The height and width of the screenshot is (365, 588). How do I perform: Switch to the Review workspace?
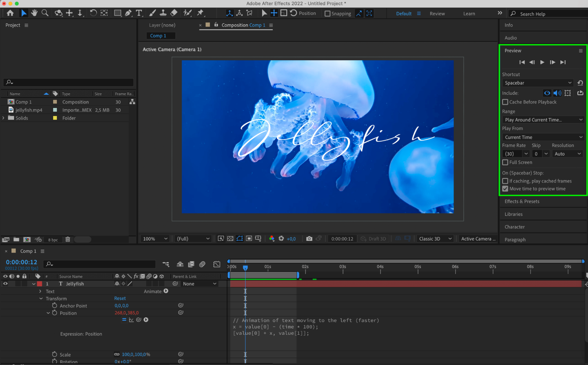pos(437,14)
